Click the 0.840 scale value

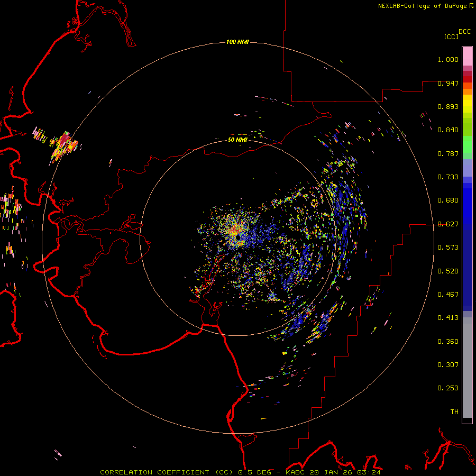pyautogui.click(x=448, y=130)
